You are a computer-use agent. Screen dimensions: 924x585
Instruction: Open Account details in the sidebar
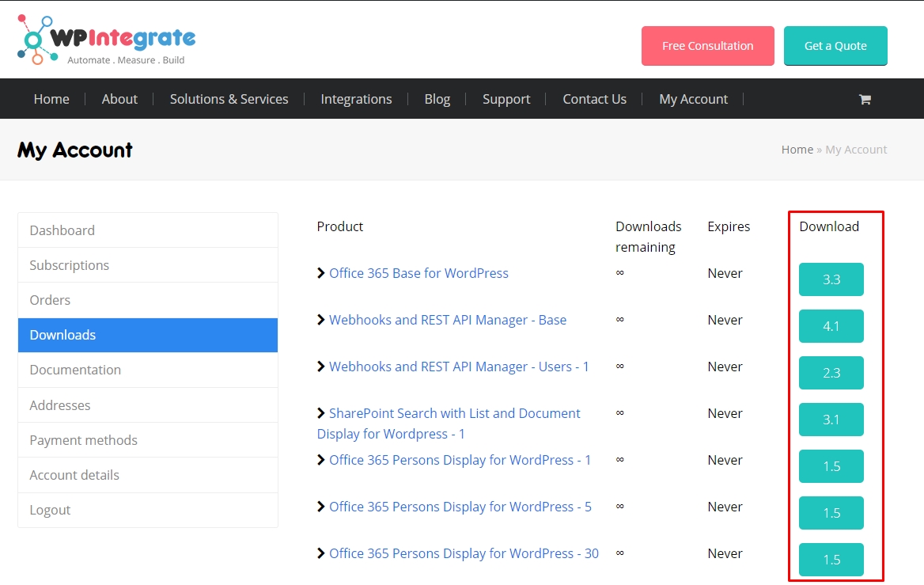pos(148,475)
